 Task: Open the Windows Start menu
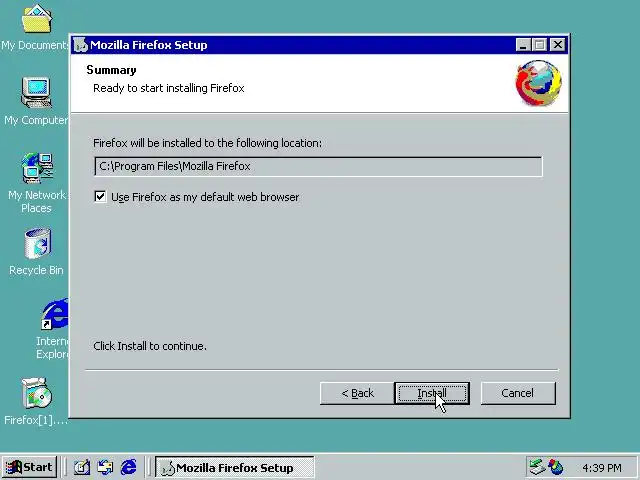29,467
